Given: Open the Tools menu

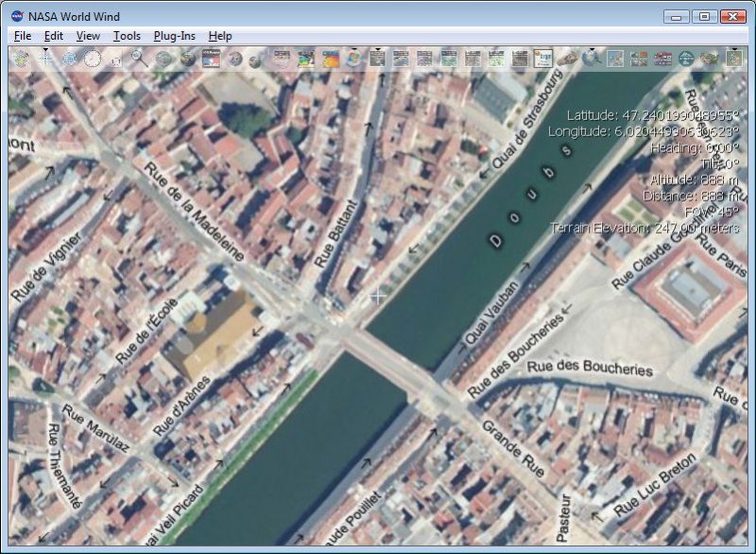Looking at the screenshot, I should (127, 36).
